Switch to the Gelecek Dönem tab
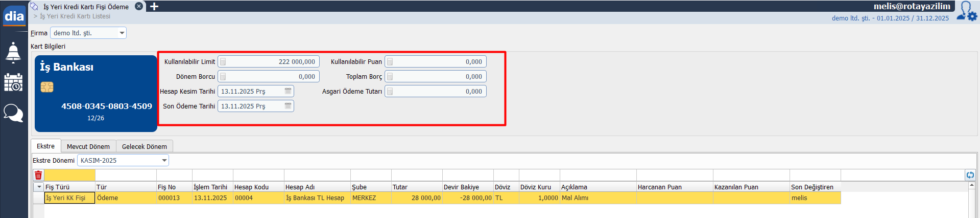 144,146
